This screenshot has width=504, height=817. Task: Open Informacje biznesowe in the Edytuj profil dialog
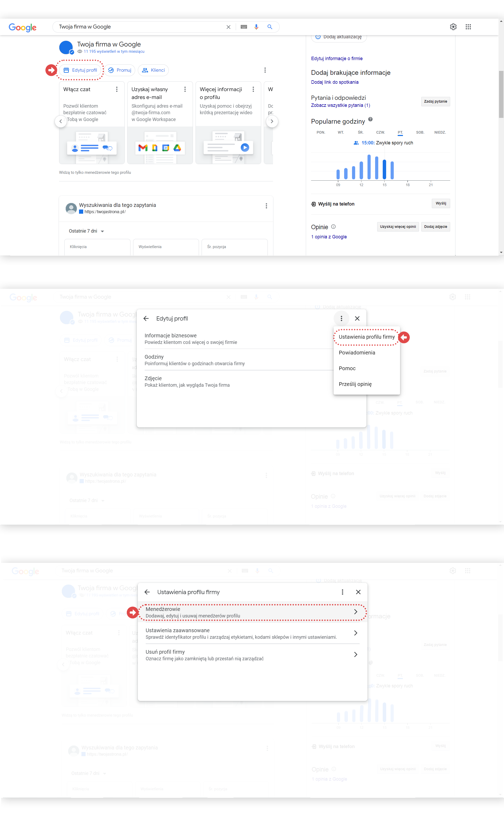pos(238,339)
